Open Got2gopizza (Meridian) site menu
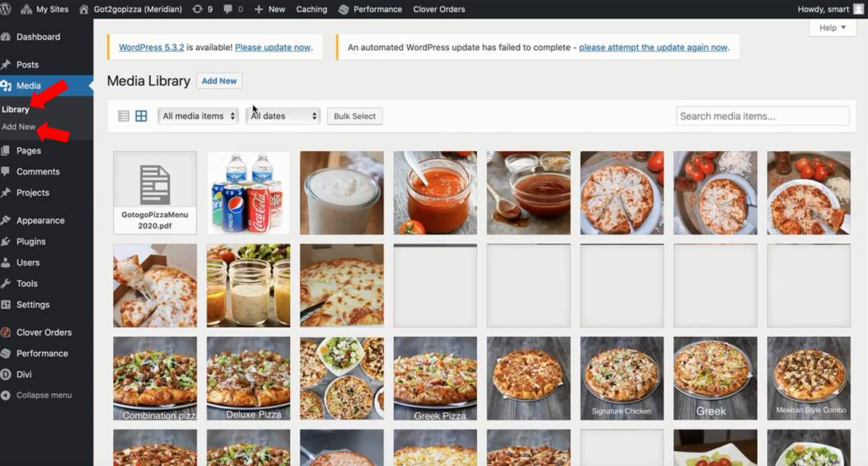The height and width of the screenshot is (466, 868). click(x=131, y=9)
